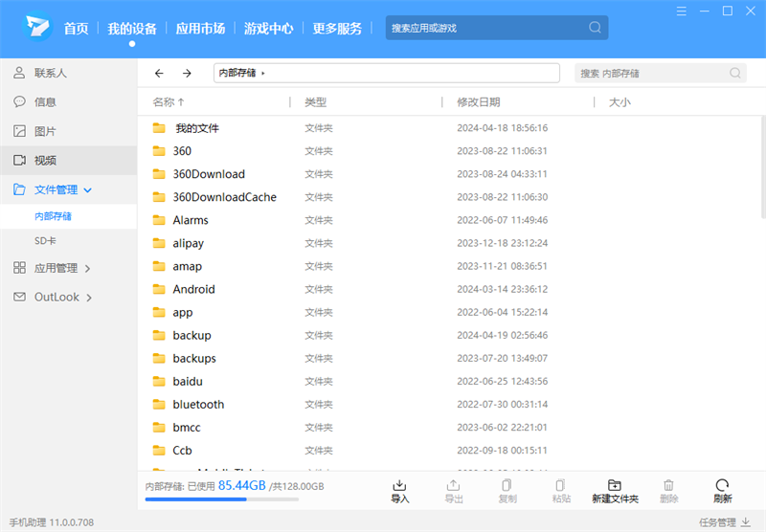This screenshot has width=766, height=532.
Task: Click the 文件管理 folder icon in sidebar
Action: [19, 189]
